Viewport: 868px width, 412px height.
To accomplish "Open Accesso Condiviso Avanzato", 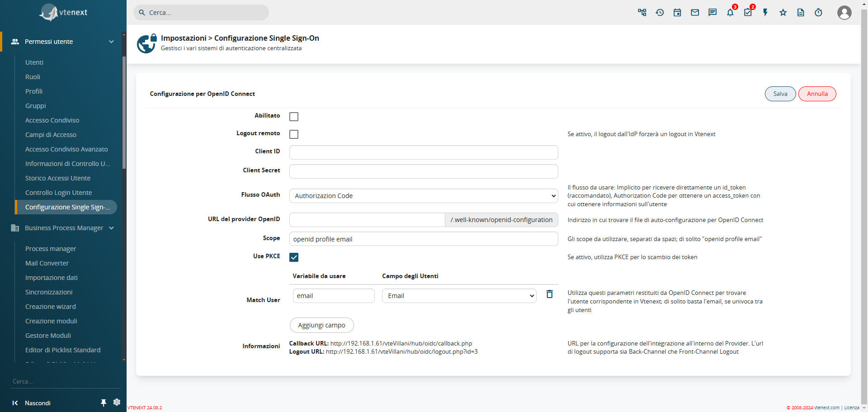I will (x=66, y=149).
